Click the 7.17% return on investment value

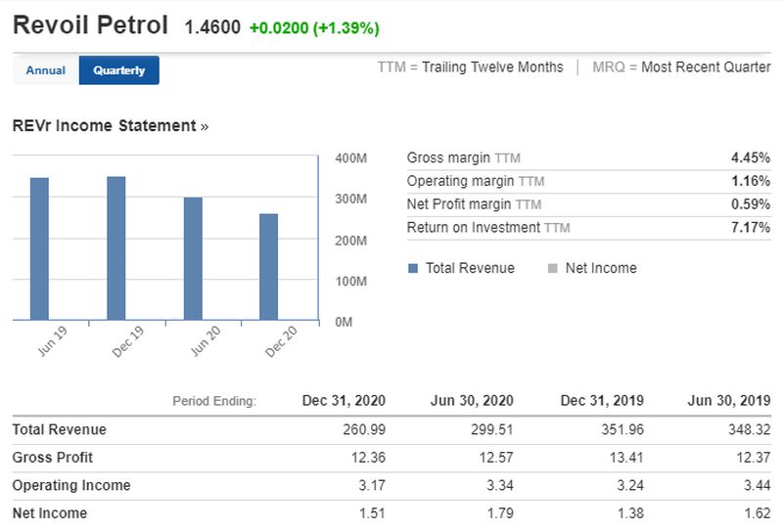(751, 228)
